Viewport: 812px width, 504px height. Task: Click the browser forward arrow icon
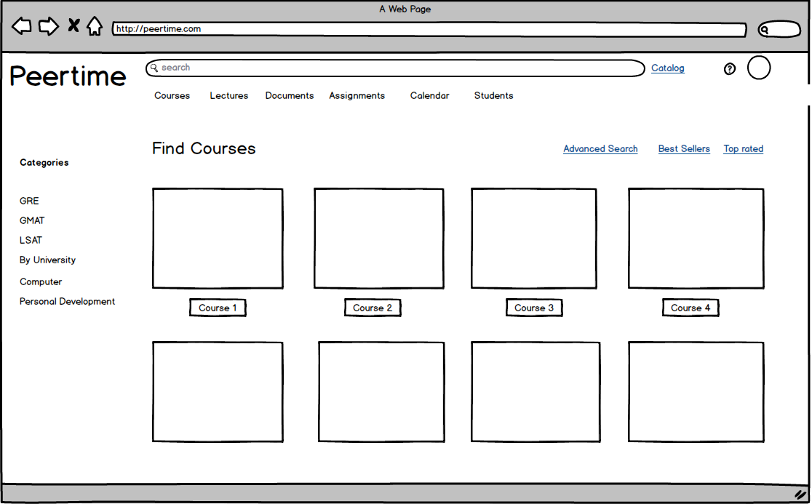click(x=48, y=27)
